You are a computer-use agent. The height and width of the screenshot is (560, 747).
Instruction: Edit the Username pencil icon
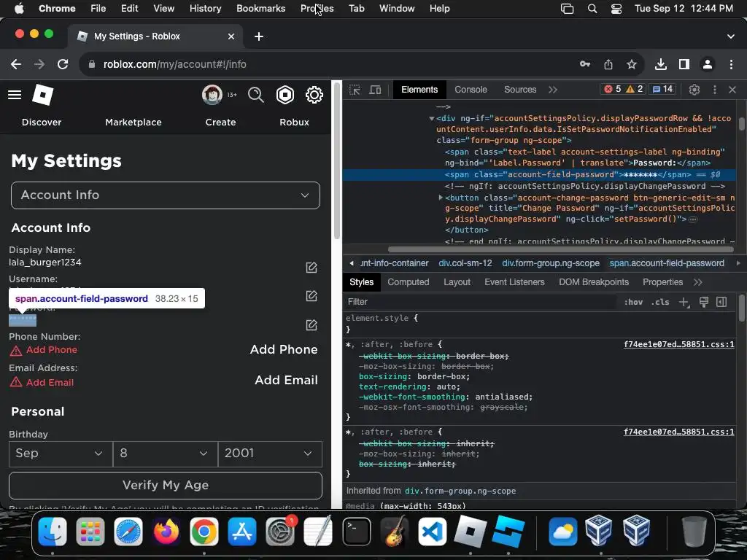pyautogui.click(x=311, y=296)
